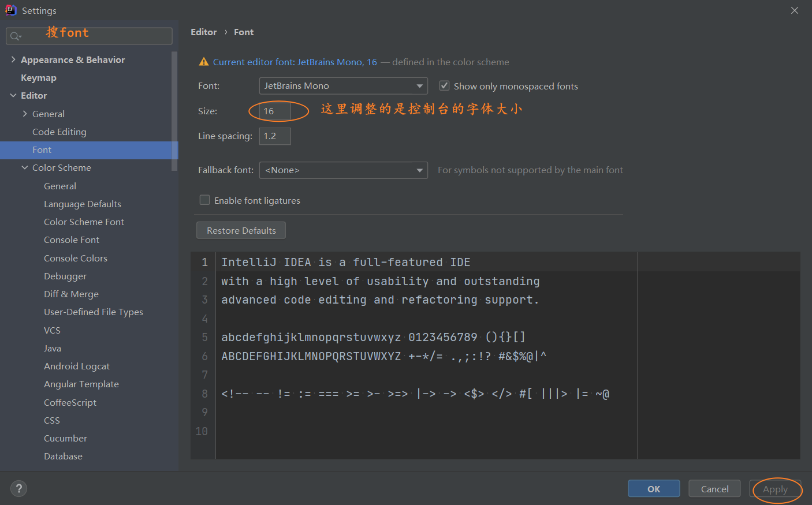Click the font Size input field
Image resolution: width=812 pixels, height=505 pixels.
click(275, 111)
